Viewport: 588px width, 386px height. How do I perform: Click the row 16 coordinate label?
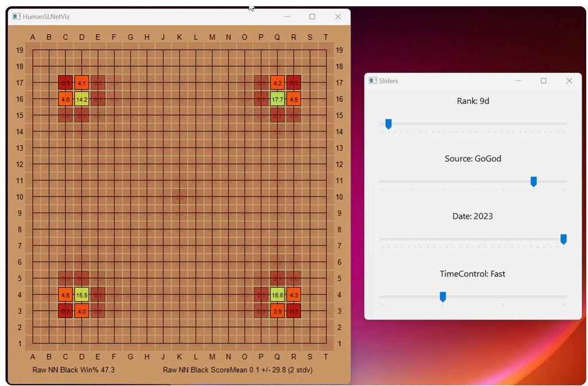coord(19,99)
